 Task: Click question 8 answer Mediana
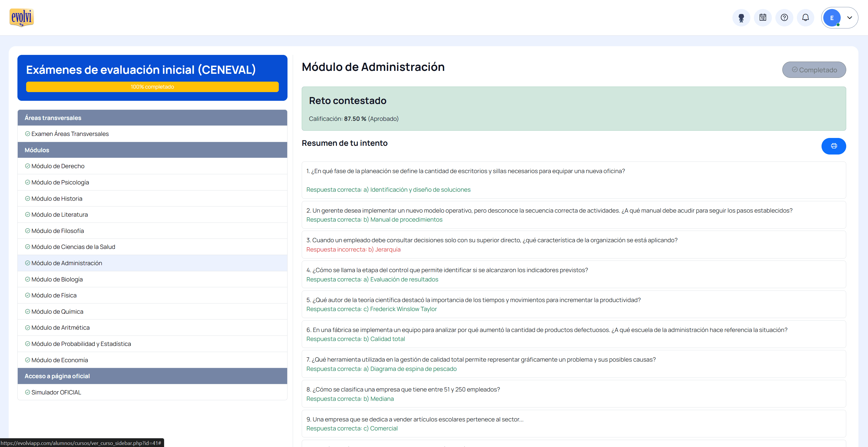350,399
